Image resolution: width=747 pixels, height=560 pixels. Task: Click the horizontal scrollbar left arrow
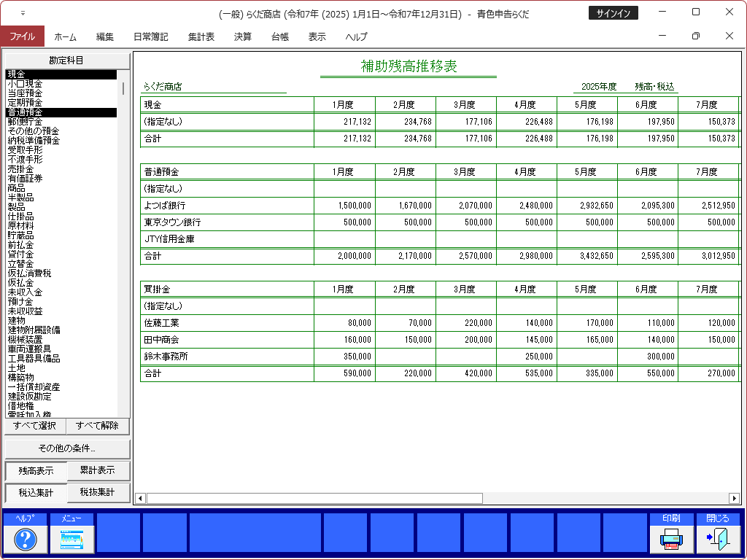pyautogui.click(x=141, y=498)
